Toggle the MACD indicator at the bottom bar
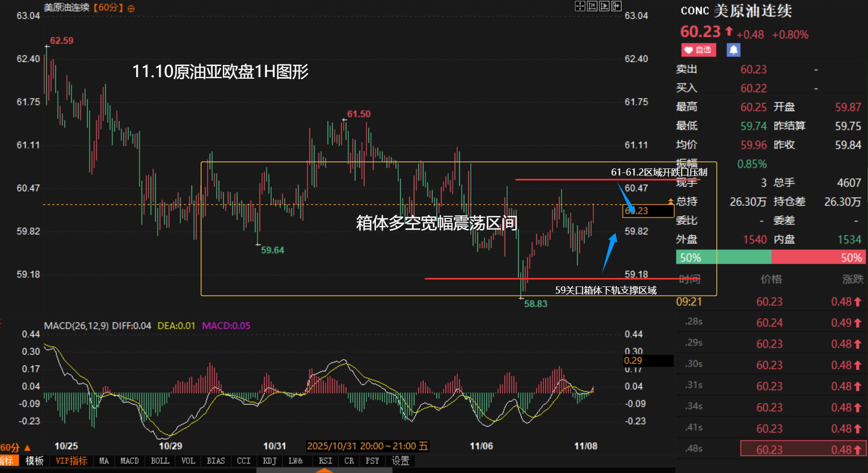Viewport: 868px width, 473px height. coord(130,461)
